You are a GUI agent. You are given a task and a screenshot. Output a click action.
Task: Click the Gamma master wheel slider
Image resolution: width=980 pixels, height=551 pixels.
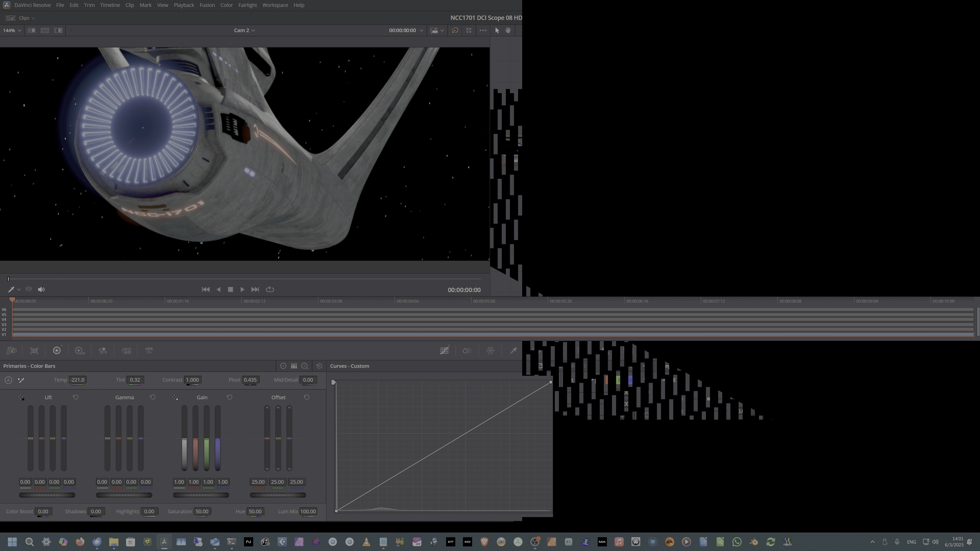point(124,495)
